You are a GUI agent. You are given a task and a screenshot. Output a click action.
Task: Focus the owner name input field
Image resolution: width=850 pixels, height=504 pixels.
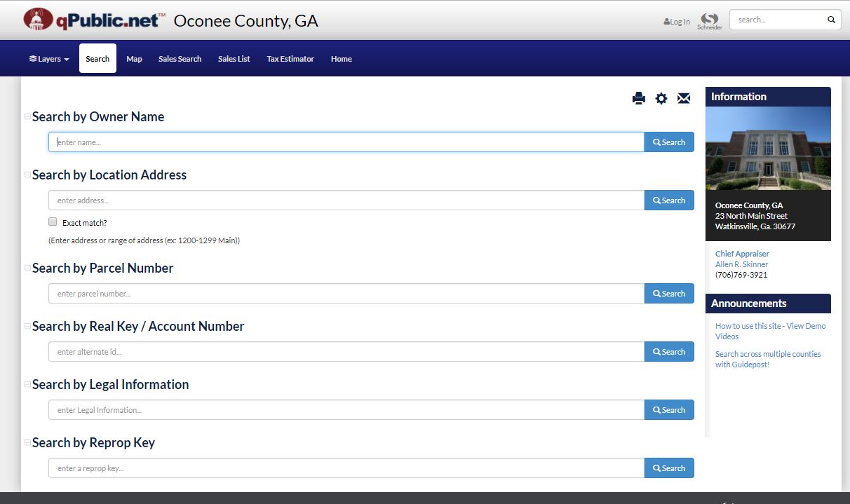(x=346, y=142)
